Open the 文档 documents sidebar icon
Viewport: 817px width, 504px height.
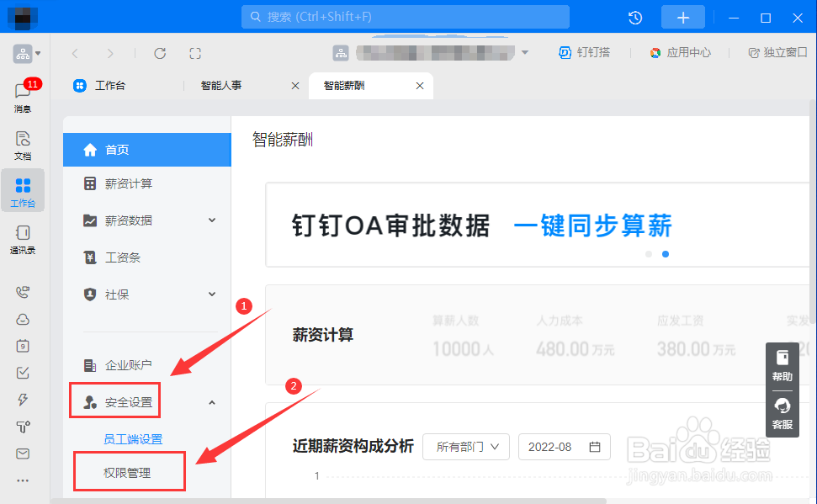pos(23,145)
